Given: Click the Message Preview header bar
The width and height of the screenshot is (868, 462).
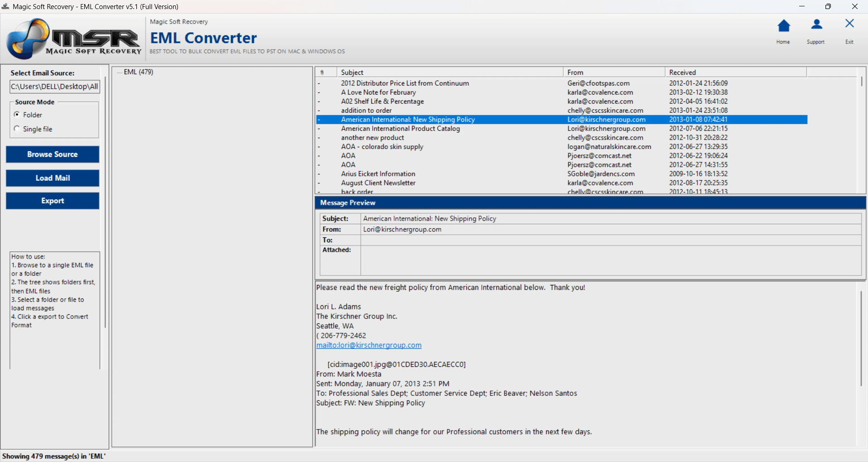Looking at the screenshot, I should (x=590, y=202).
